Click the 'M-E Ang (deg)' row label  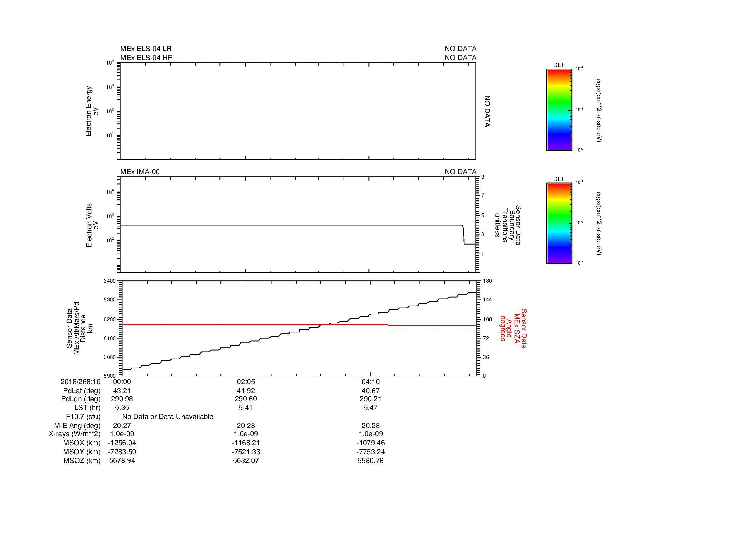pos(77,425)
